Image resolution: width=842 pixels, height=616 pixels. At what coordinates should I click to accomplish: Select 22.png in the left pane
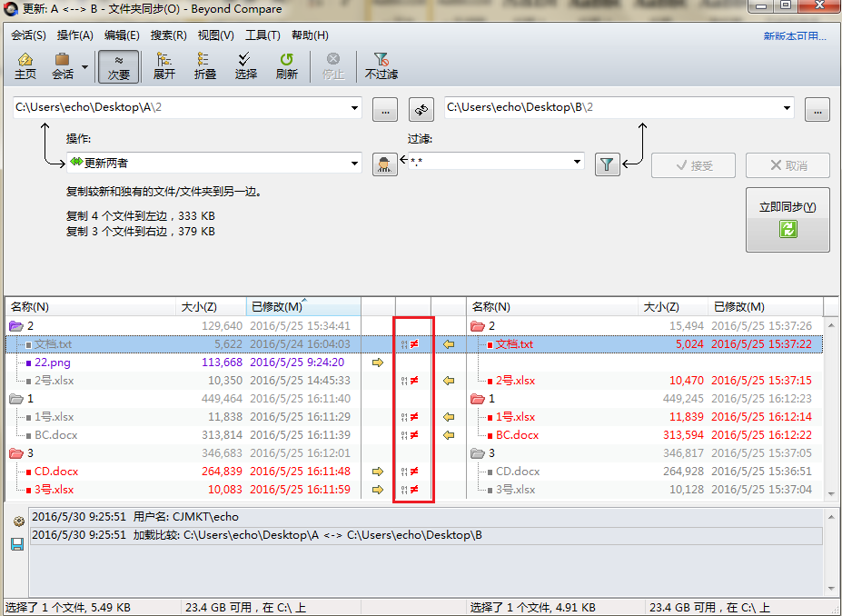pos(53,363)
